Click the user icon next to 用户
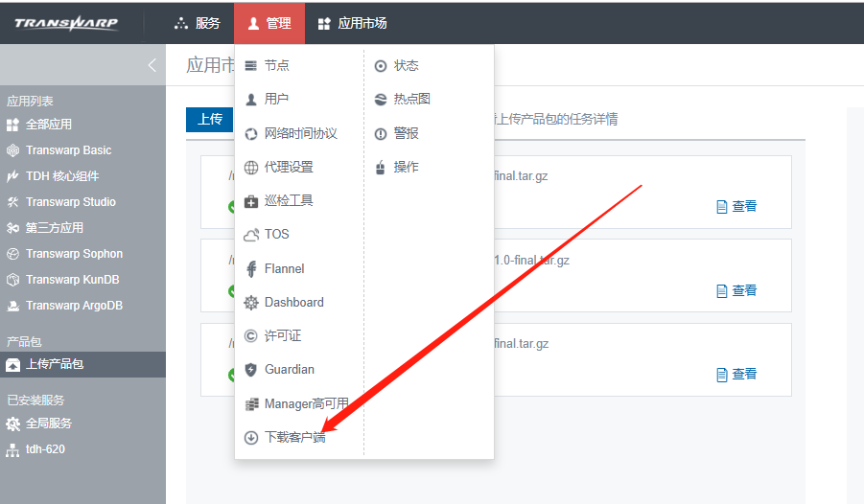864x504 pixels. (251, 100)
